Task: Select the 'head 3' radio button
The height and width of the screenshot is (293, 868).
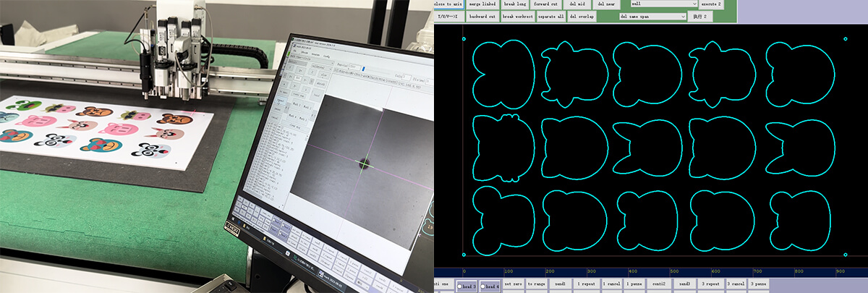Action: tap(467, 286)
